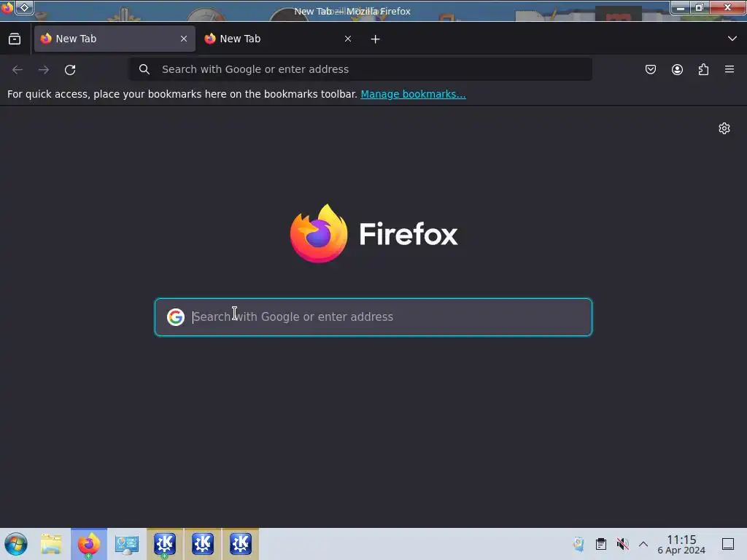The width and height of the screenshot is (747, 560).
Task: Select the second KDE taskbar entry
Action: pos(203,544)
